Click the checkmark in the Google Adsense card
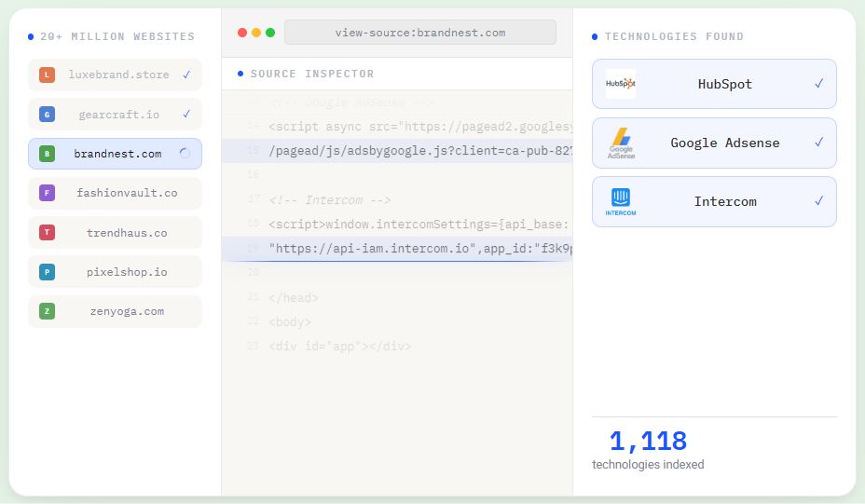The image size is (865, 504). 819,143
